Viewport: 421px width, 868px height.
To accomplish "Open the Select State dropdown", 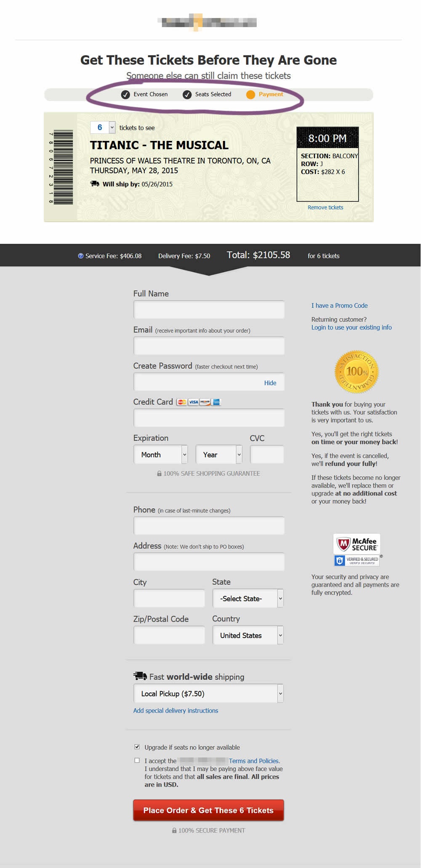I will tap(248, 598).
